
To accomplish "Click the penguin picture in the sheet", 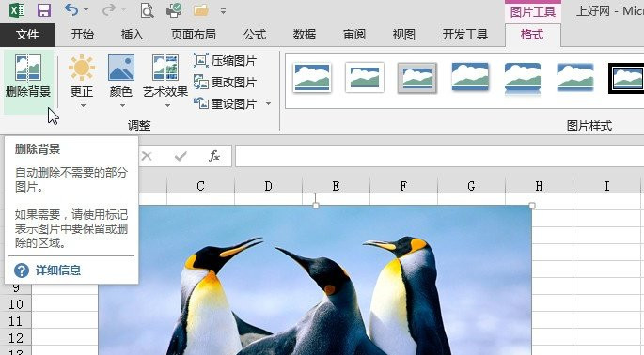I will (x=315, y=280).
